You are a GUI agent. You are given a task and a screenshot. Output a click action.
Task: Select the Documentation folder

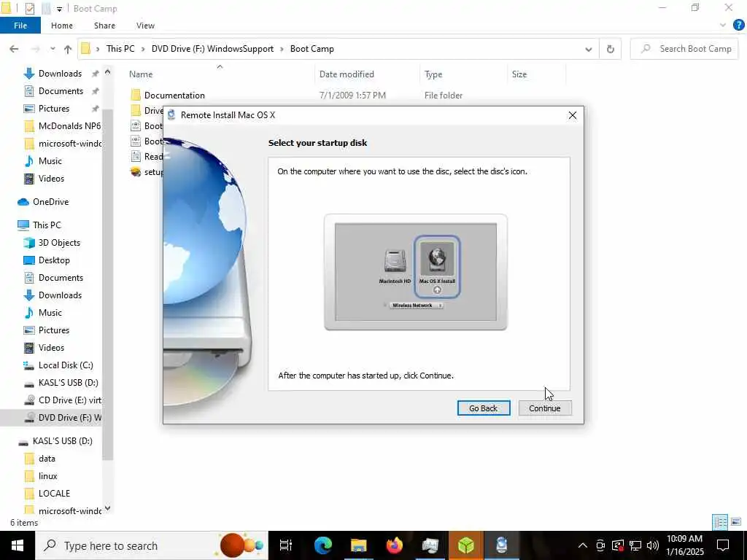(174, 96)
